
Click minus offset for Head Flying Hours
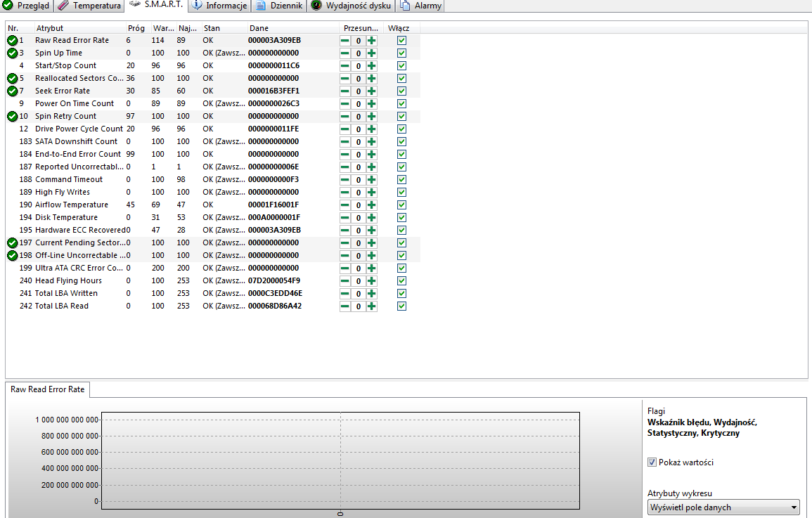tap(345, 281)
